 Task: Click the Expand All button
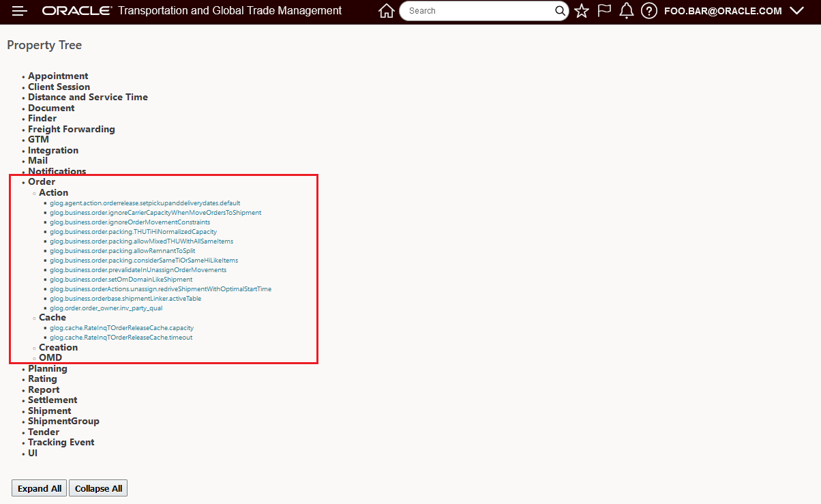click(40, 488)
